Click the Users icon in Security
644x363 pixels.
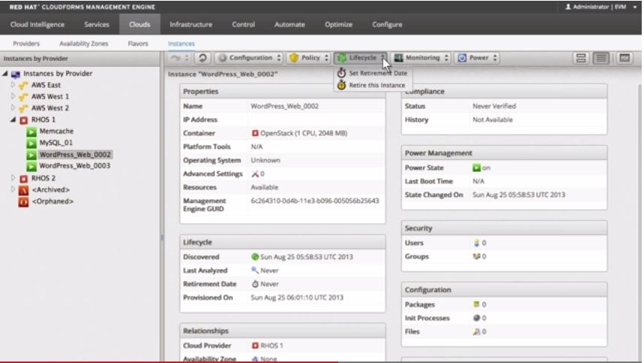coord(476,243)
